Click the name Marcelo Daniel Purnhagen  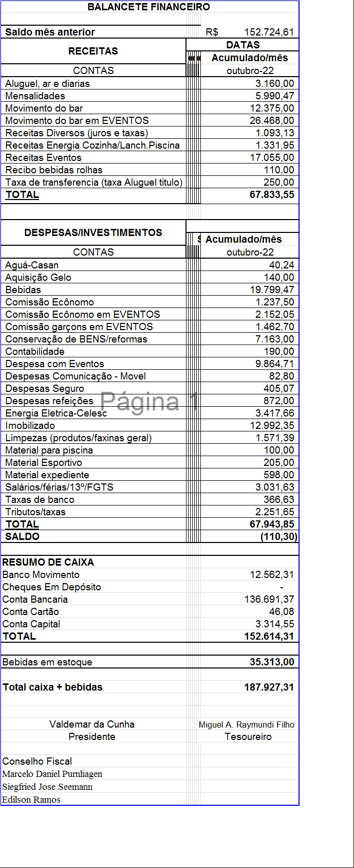(x=52, y=774)
